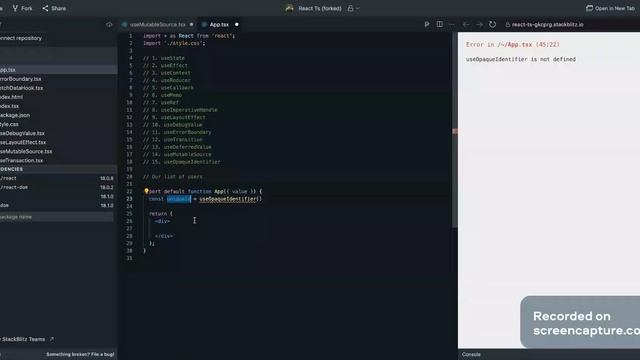Click the highlighted uniqueId variable
The width and height of the screenshot is (640, 360).
point(179,199)
